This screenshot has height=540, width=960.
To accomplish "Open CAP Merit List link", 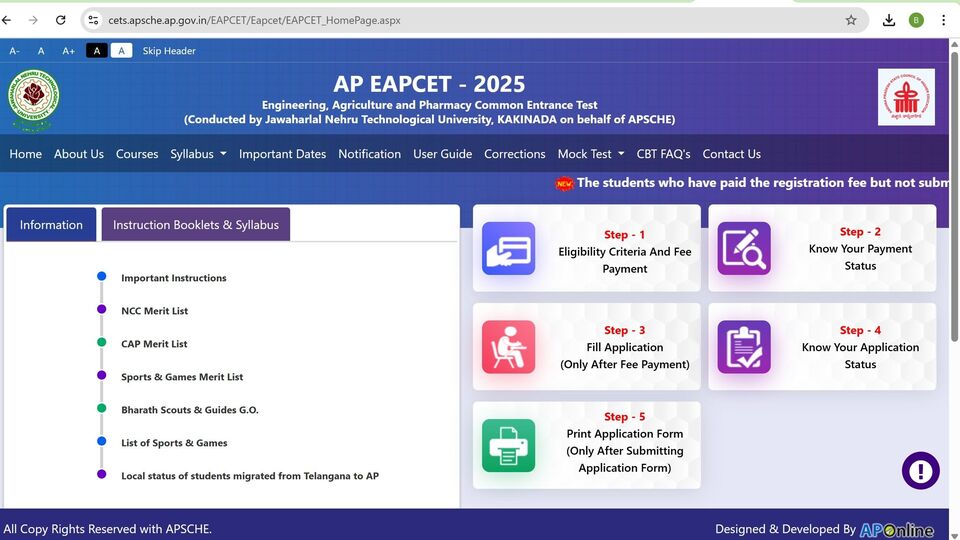I will point(154,344).
